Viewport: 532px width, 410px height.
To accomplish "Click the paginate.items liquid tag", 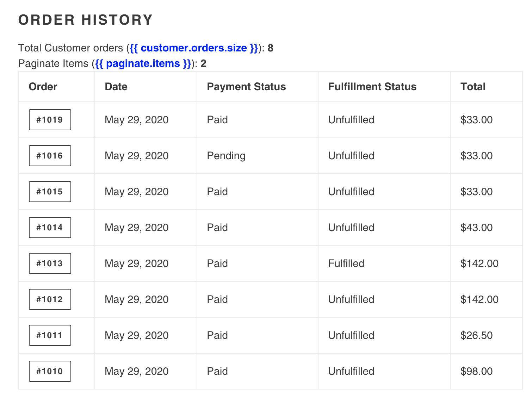I will coord(143,63).
